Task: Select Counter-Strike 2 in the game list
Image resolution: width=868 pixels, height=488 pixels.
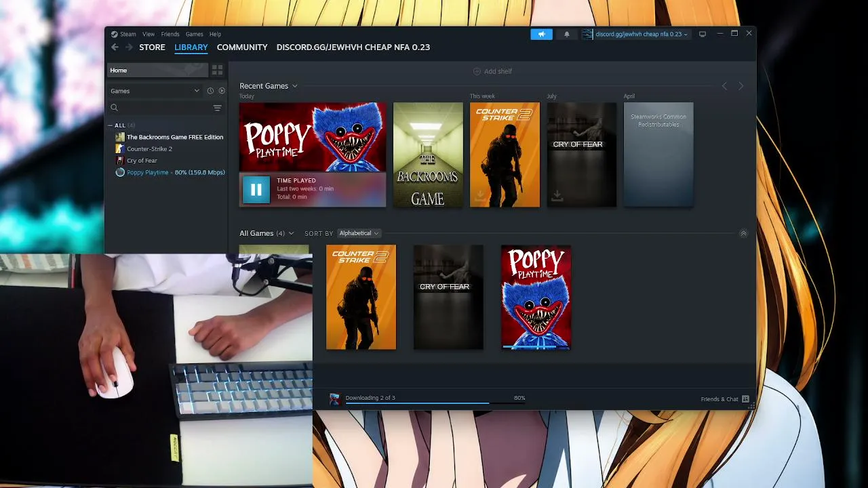Action: pyautogui.click(x=149, y=148)
